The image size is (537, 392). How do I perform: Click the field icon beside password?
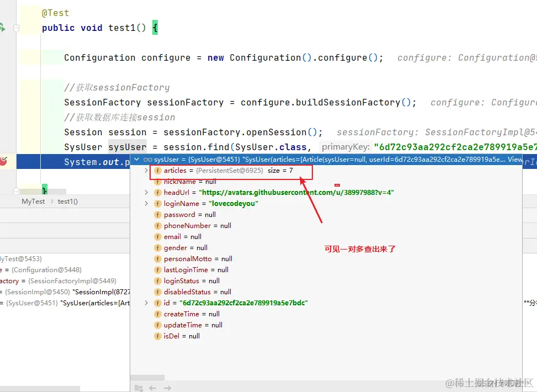157,215
